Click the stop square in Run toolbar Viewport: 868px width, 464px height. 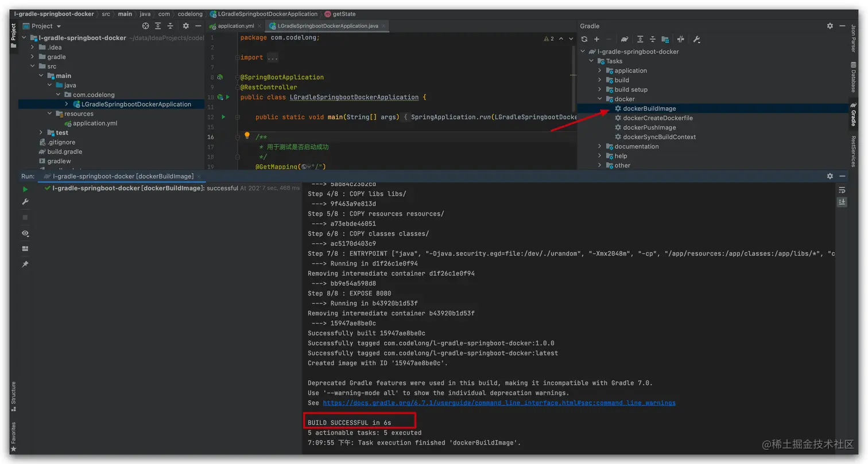pyautogui.click(x=25, y=217)
